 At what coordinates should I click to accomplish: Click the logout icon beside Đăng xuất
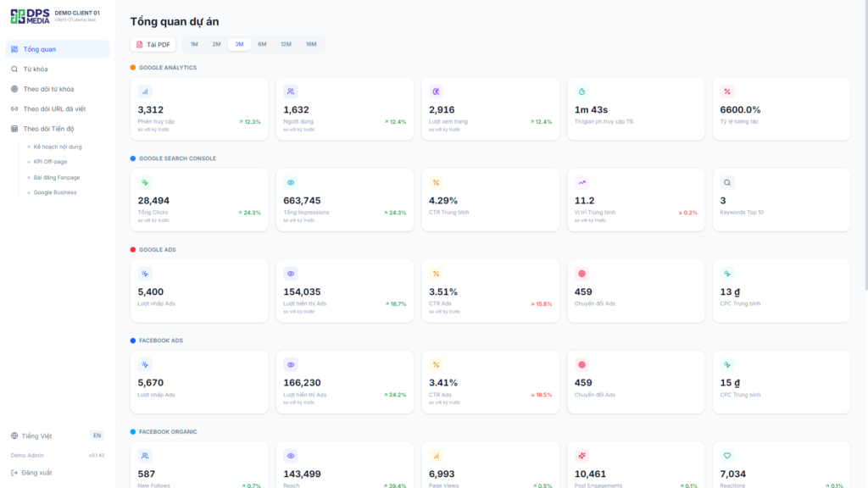[14, 473]
